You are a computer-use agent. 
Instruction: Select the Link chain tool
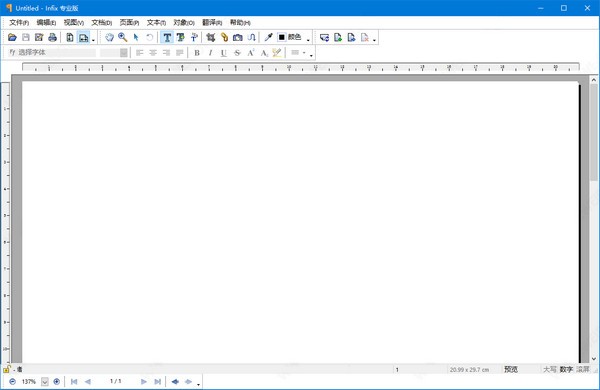point(224,38)
